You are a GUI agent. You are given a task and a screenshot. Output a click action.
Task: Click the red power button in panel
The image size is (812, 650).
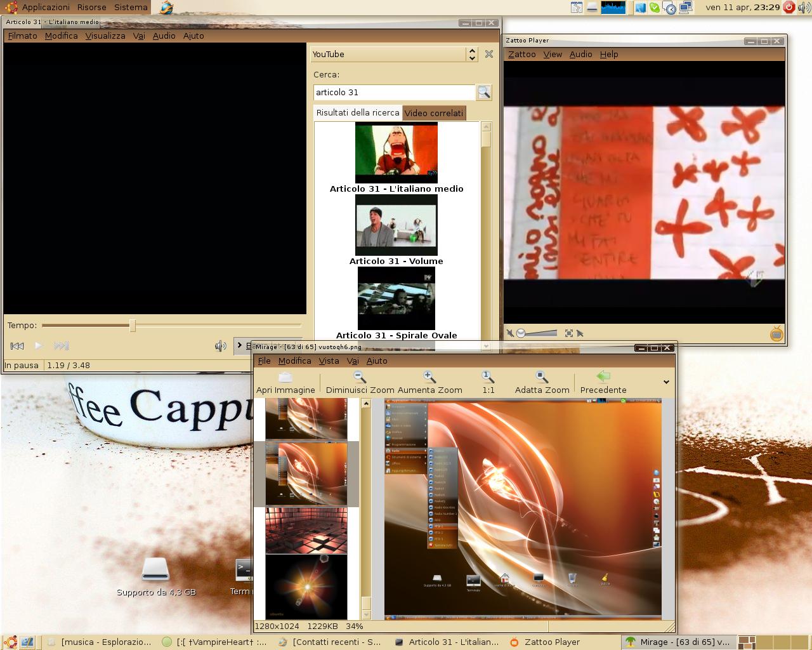[x=789, y=8]
